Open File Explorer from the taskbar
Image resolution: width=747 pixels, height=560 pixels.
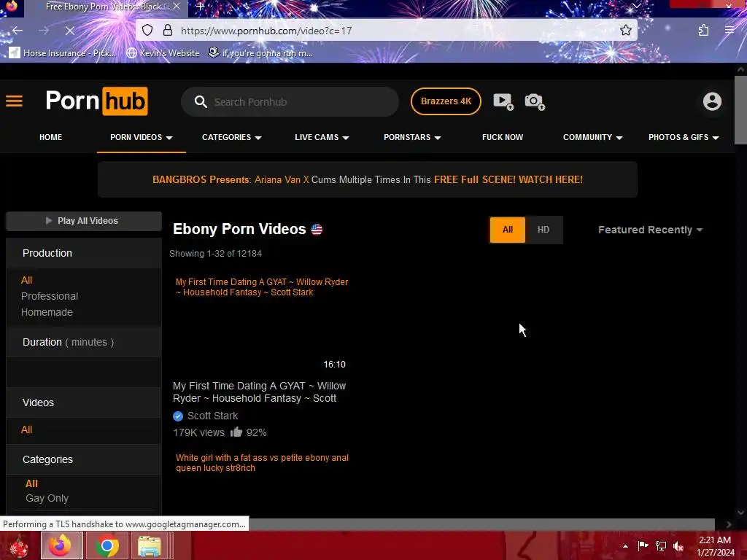click(x=150, y=545)
